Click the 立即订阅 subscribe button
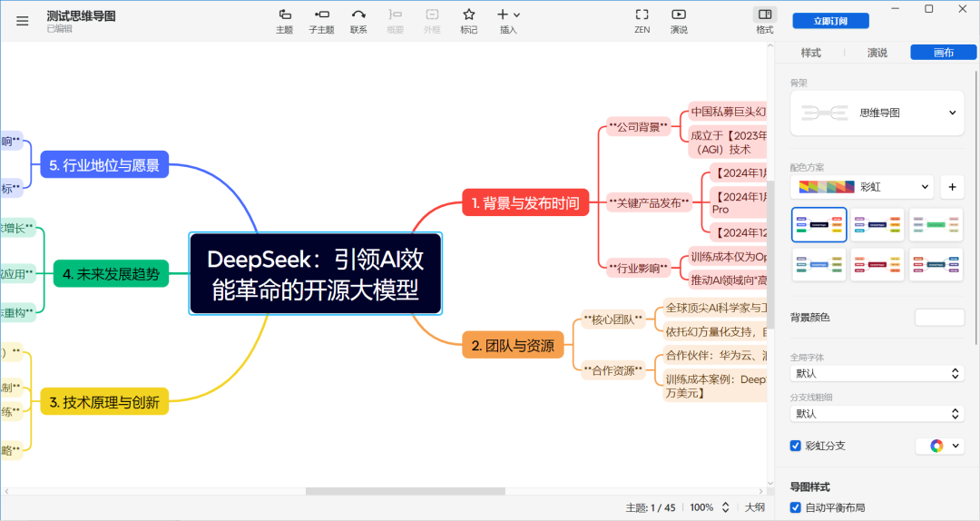This screenshot has height=521, width=980. coord(830,21)
